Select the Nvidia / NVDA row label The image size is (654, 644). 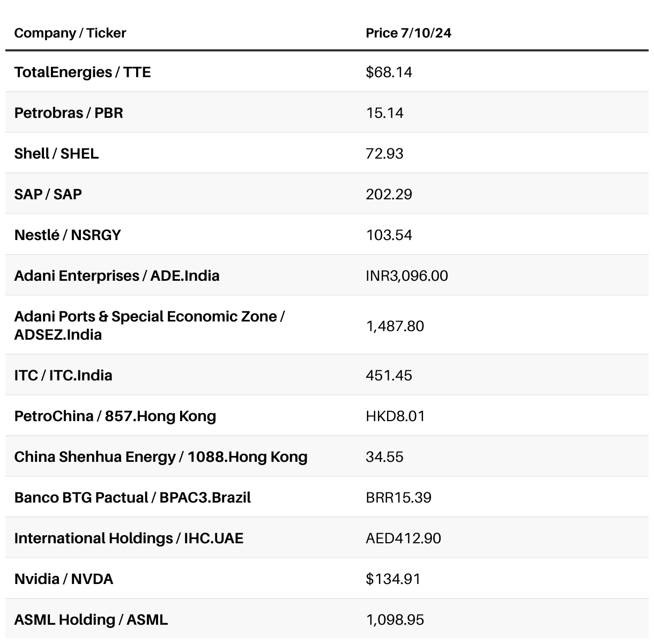[64, 579]
